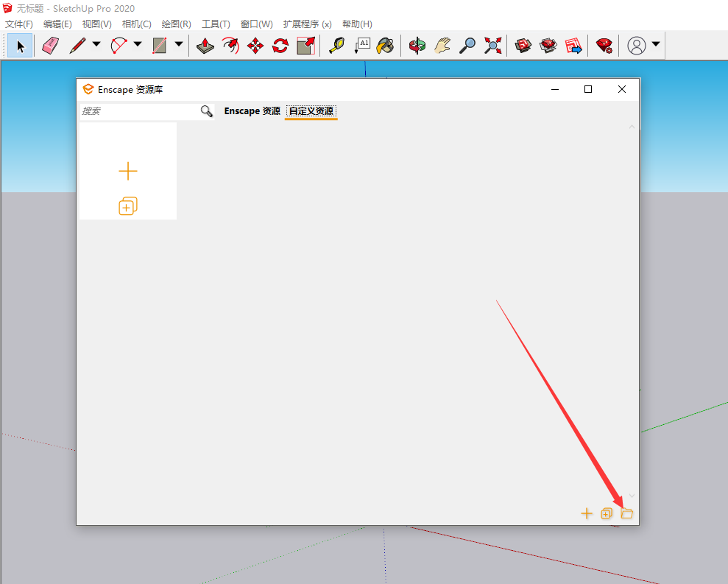Open the 窗口(W) menu
728x584 pixels.
pyautogui.click(x=257, y=24)
